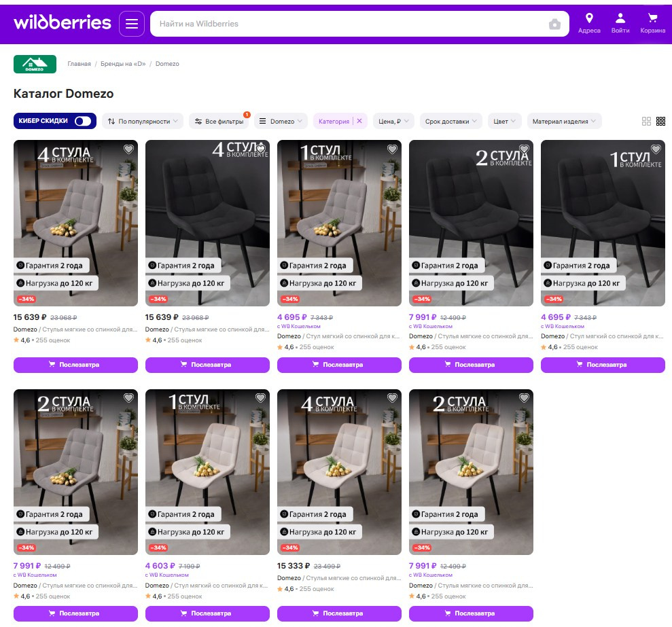Click the Найти на Wildberries search field
This screenshot has height=627, width=672.
tap(347, 24)
